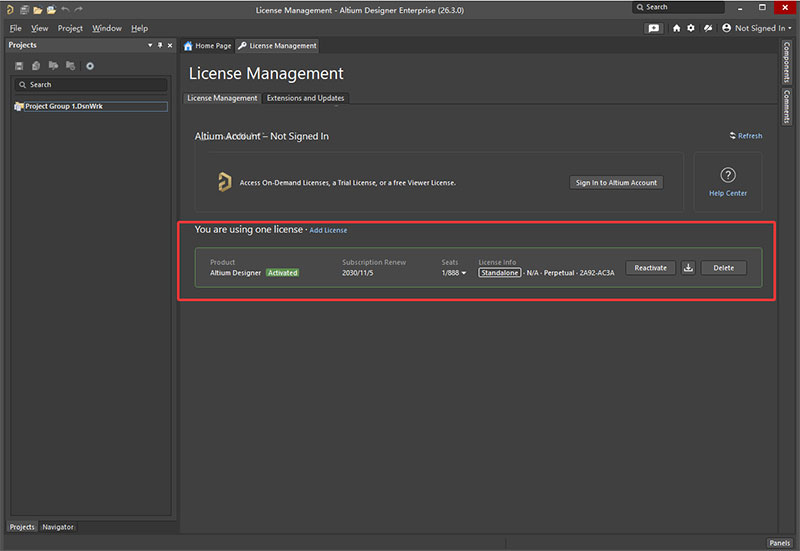
Task: Switch to the Home Page tab
Action: pos(208,46)
